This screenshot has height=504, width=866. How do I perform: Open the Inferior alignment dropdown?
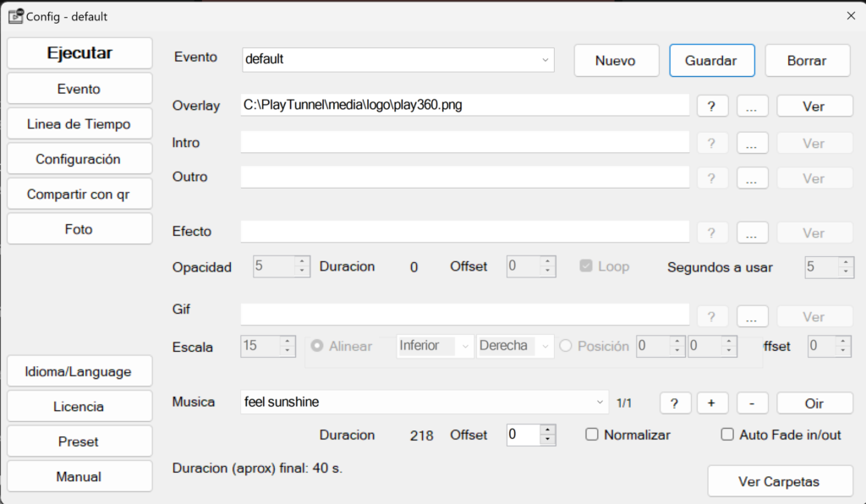(x=464, y=347)
